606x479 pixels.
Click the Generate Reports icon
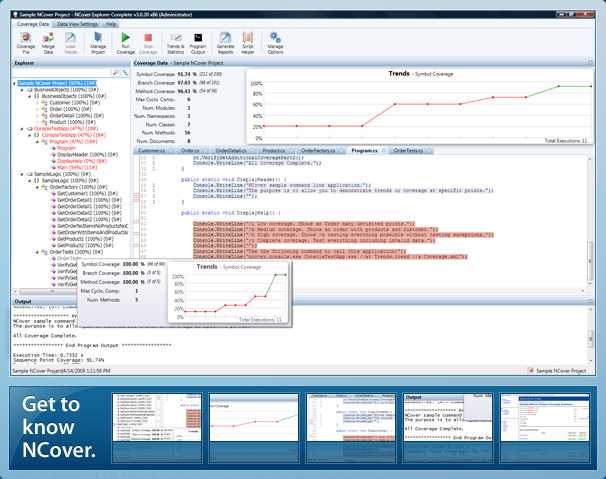(225, 38)
